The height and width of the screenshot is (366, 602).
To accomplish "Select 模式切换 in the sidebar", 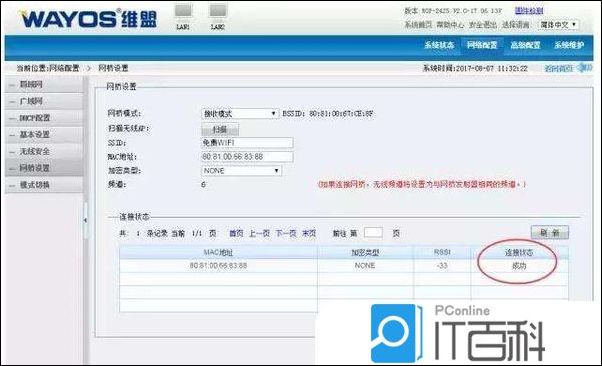I will (44, 185).
